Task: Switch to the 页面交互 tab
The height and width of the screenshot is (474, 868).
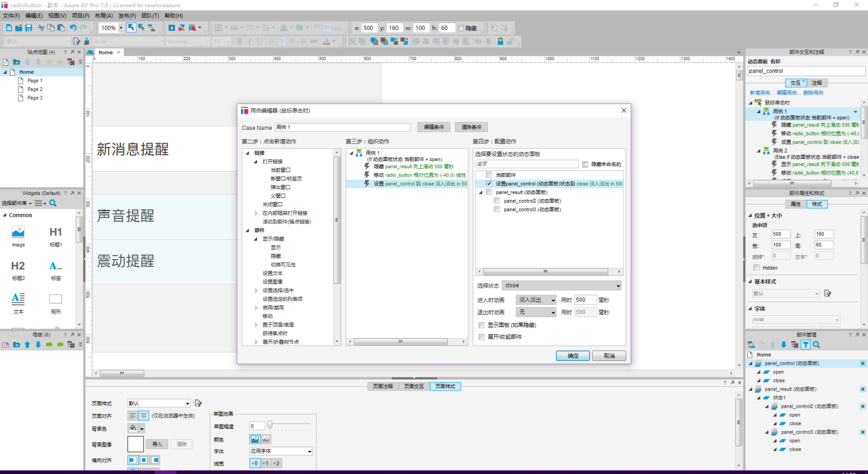Action: click(x=414, y=386)
